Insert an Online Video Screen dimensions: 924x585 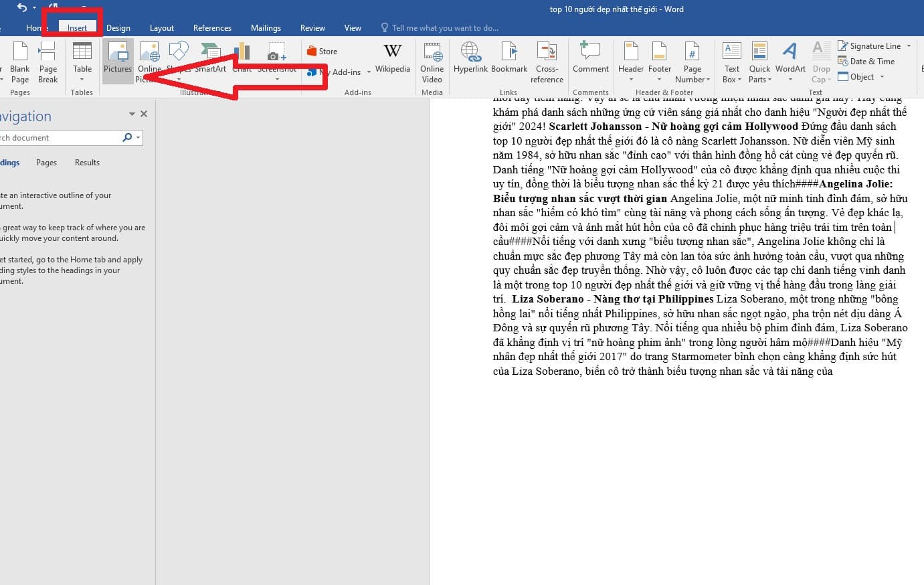[432, 62]
